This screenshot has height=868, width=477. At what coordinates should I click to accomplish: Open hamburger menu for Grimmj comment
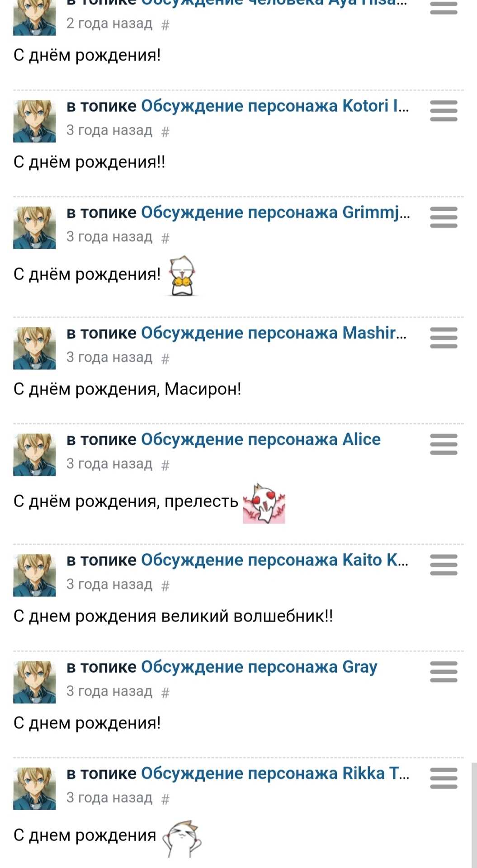444,217
